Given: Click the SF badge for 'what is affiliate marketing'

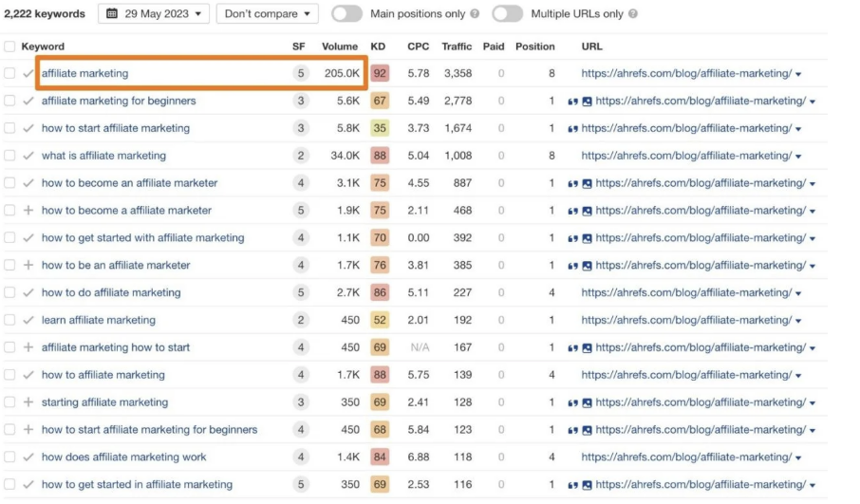Looking at the screenshot, I should coord(301,157).
